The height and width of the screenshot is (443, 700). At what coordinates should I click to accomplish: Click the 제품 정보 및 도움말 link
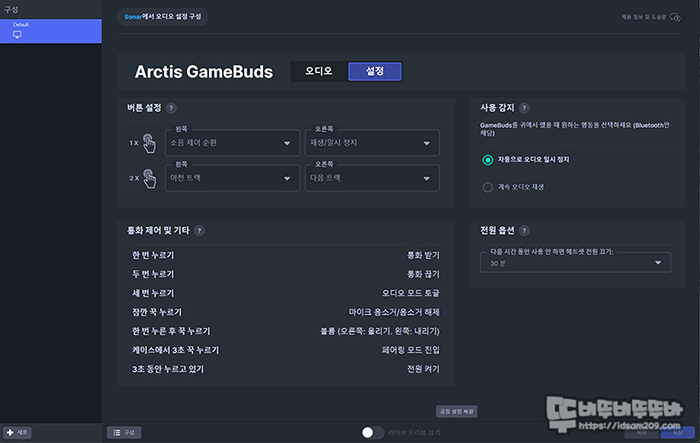click(x=643, y=17)
